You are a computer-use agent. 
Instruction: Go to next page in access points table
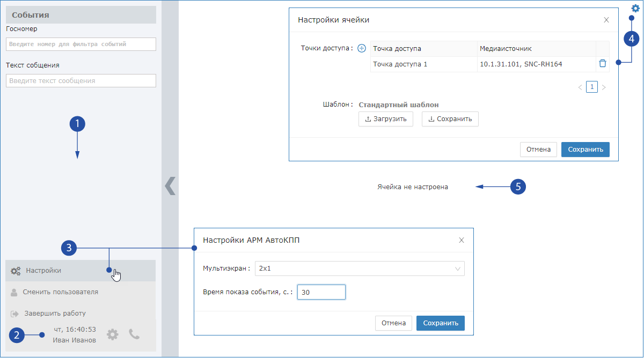tap(604, 87)
